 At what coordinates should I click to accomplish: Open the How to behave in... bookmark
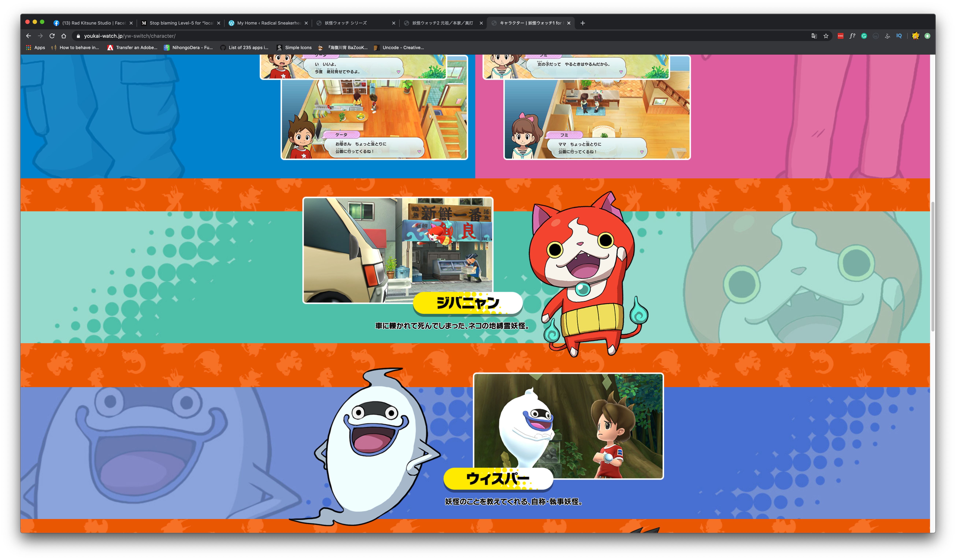pos(75,47)
